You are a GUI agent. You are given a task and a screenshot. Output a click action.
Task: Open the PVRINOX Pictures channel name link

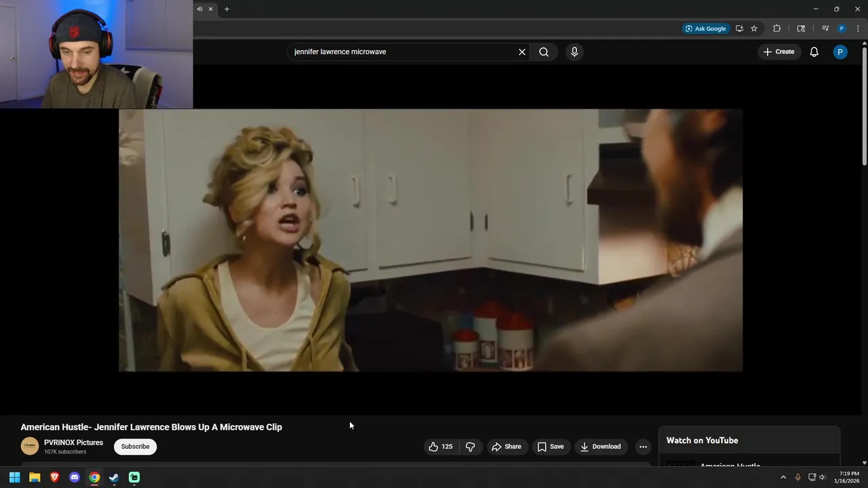tap(73, 443)
